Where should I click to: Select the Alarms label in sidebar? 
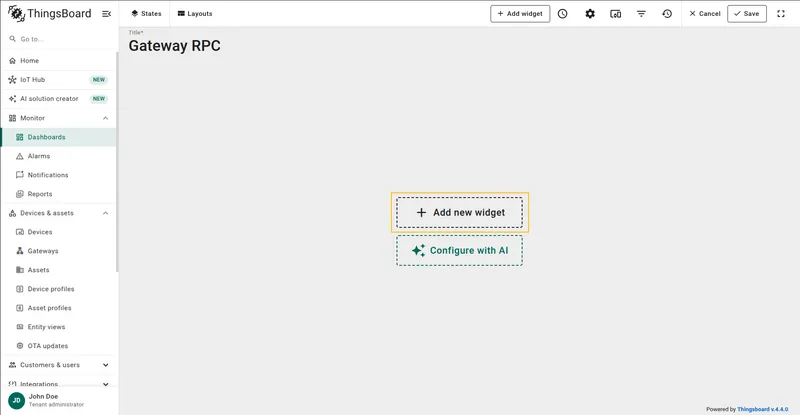pos(39,156)
